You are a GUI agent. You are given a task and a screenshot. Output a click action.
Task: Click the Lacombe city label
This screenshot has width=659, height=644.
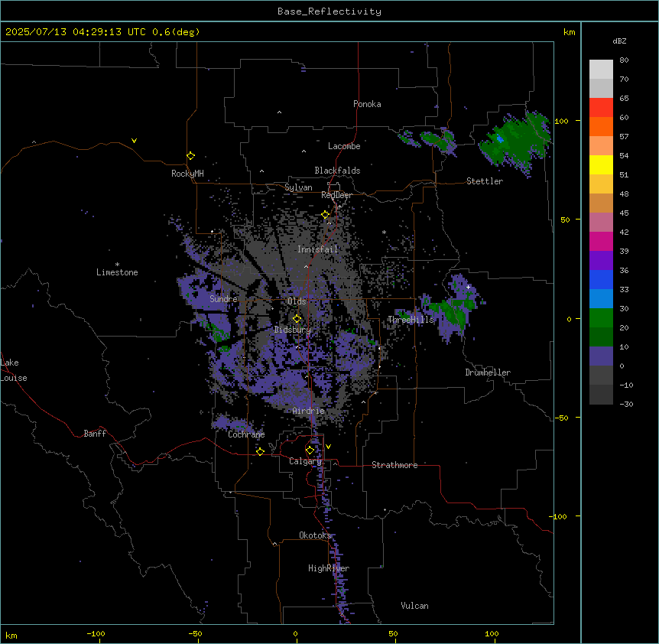[x=344, y=146]
